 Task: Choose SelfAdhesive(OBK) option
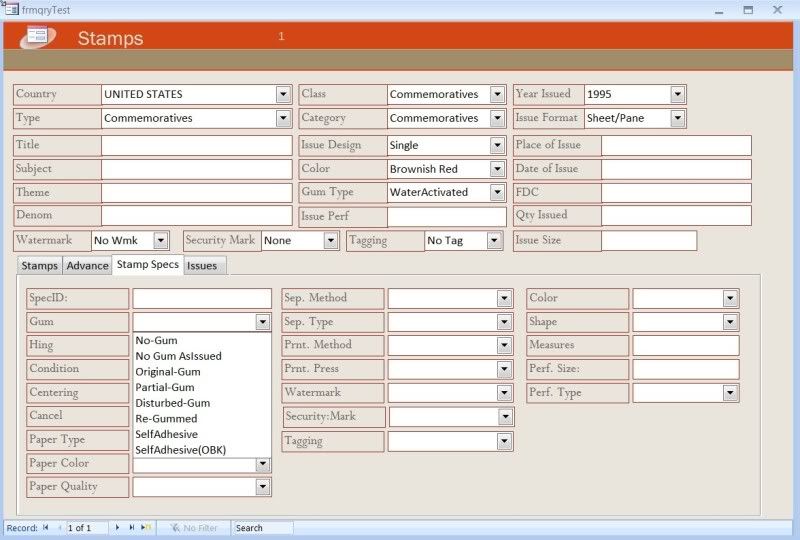click(x=202, y=450)
